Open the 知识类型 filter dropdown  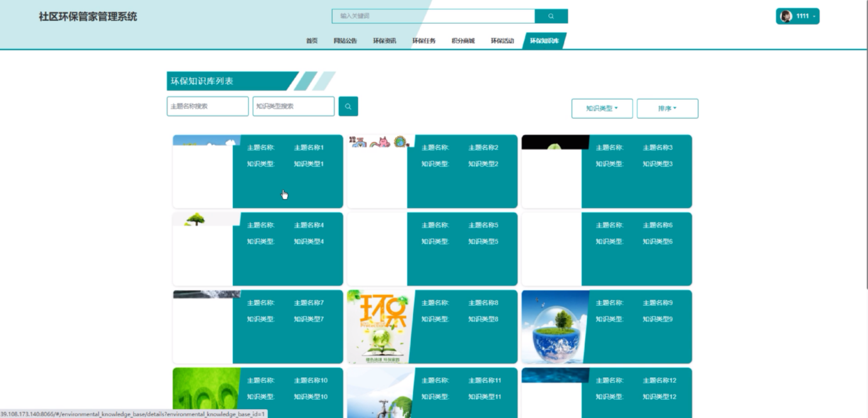[x=602, y=109]
